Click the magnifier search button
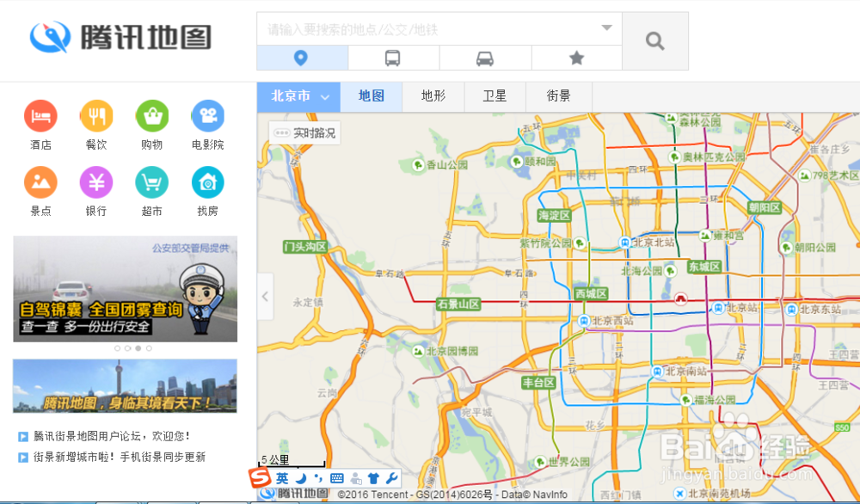The height and width of the screenshot is (504, 860). pos(654,41)
